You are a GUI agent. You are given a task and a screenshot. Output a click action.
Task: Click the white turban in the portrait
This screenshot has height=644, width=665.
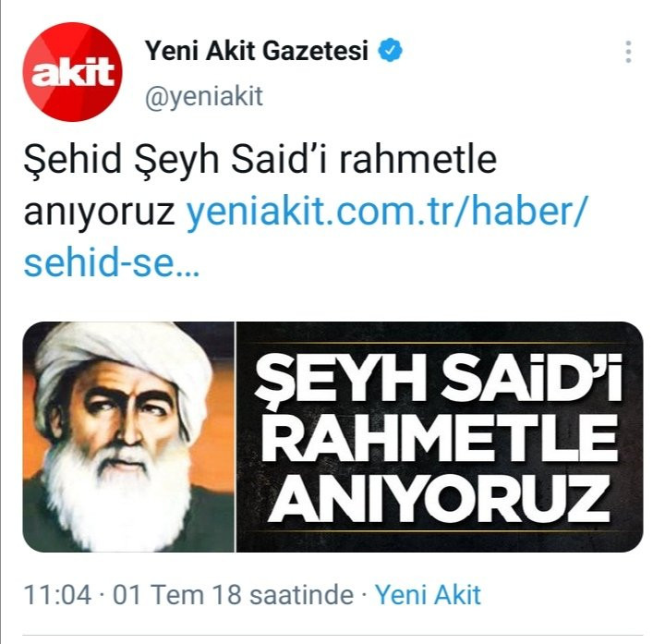tap(123, 358)
